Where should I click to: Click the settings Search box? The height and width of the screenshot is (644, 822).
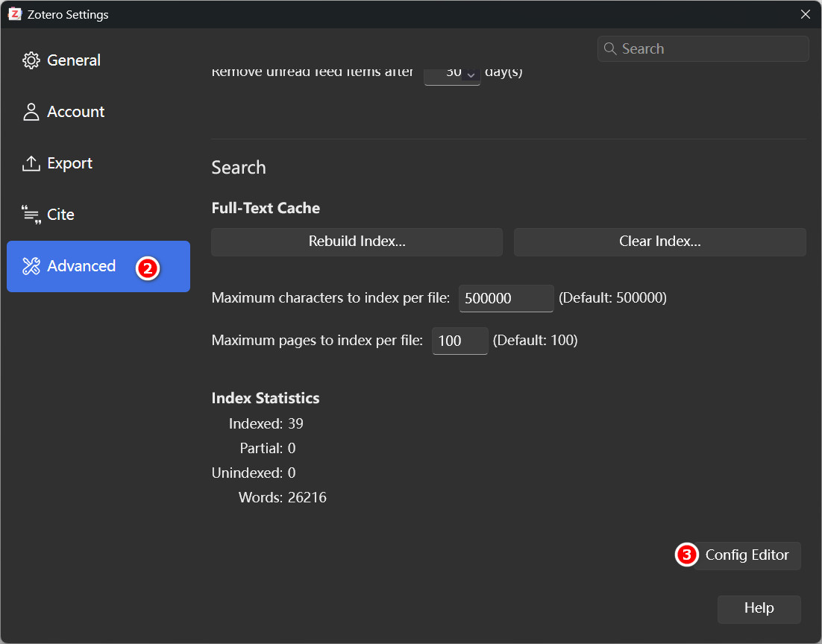(703, 48)
